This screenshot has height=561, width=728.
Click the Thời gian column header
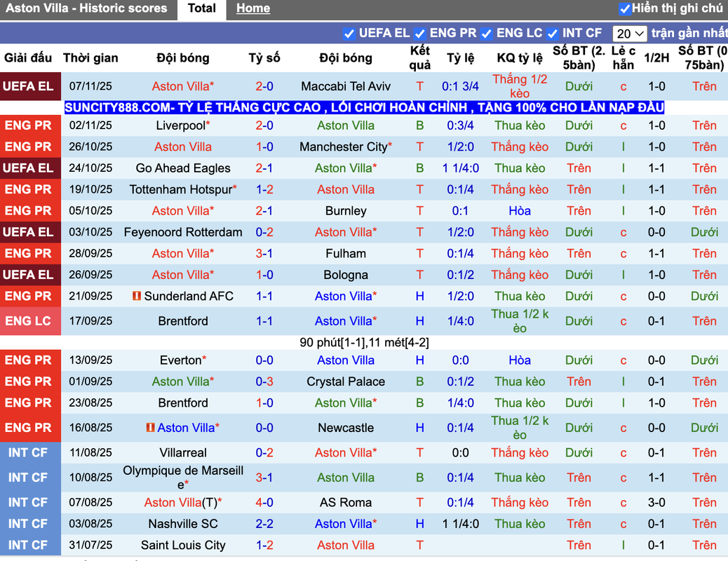(x=90, y=58)
